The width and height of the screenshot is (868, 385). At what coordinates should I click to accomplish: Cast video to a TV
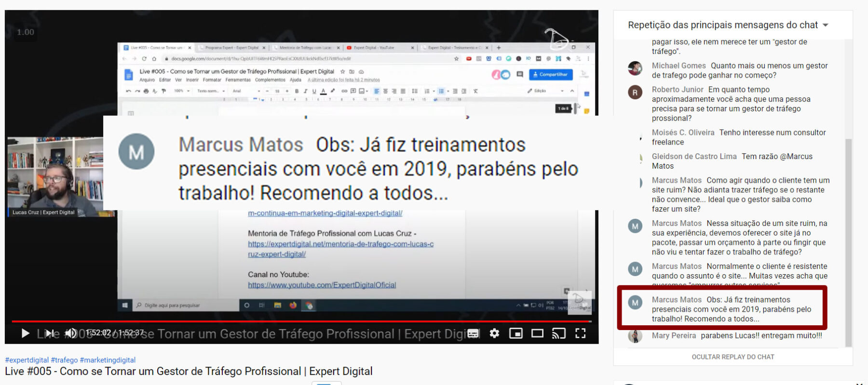558,333
